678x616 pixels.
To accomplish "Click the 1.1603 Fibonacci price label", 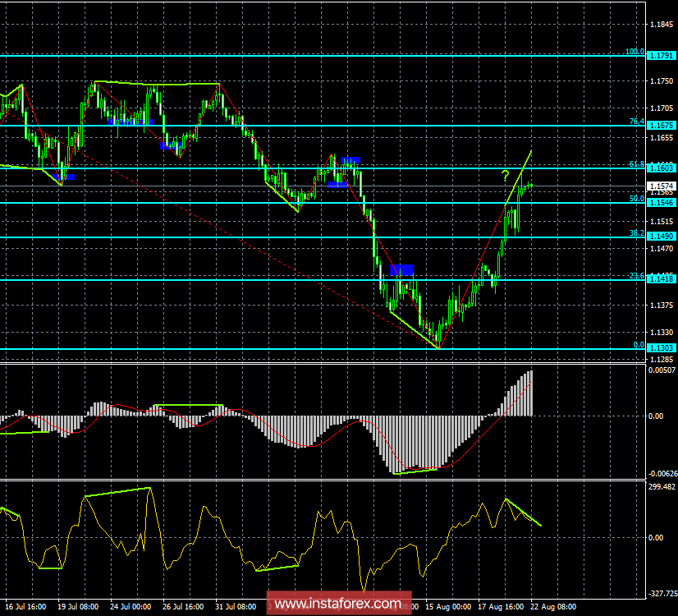I will pos(661,168).
